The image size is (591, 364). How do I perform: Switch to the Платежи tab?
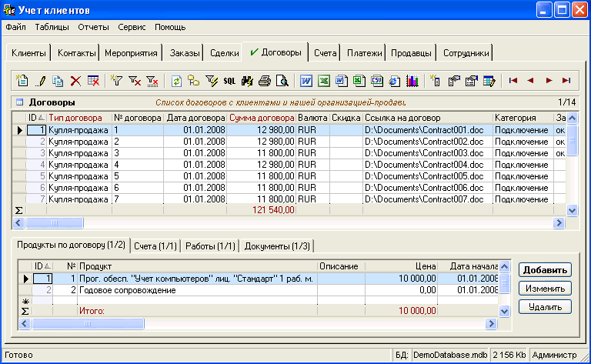(x=363, y=53)
